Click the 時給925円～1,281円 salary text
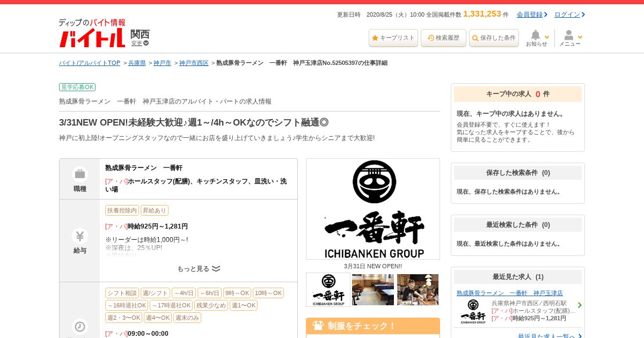 tap(158, 226)
